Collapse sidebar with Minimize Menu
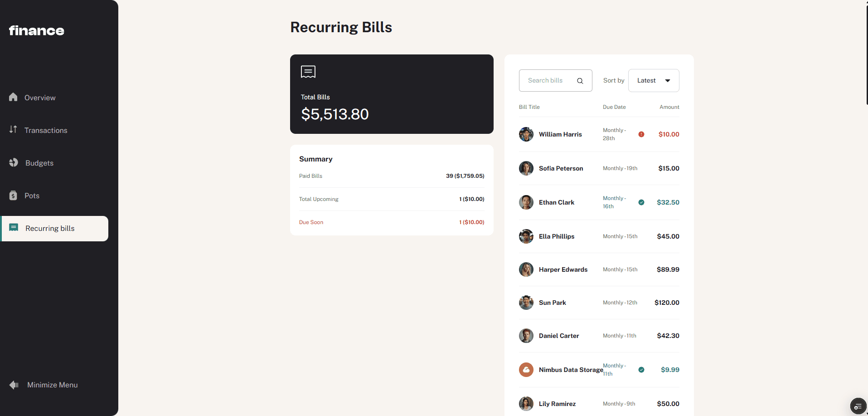This screenshot has width=868, height=416. pos(52,385)
